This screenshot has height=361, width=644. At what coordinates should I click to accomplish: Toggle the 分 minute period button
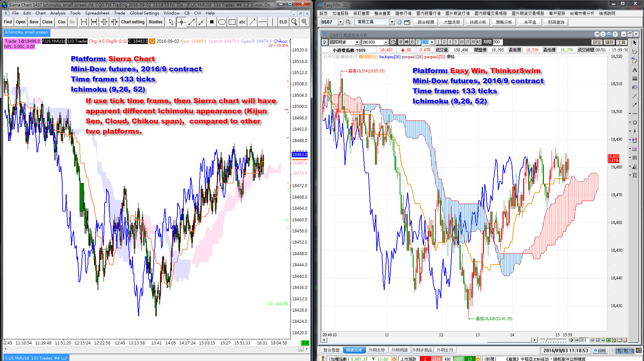412,42
